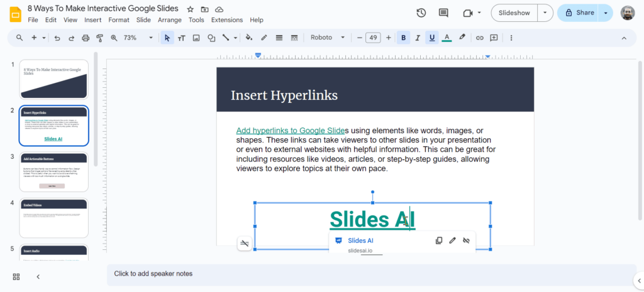Click the Insert link toolbar icon
The width and height of the screenshot is (644, 292).
click(x=479, y=38)
